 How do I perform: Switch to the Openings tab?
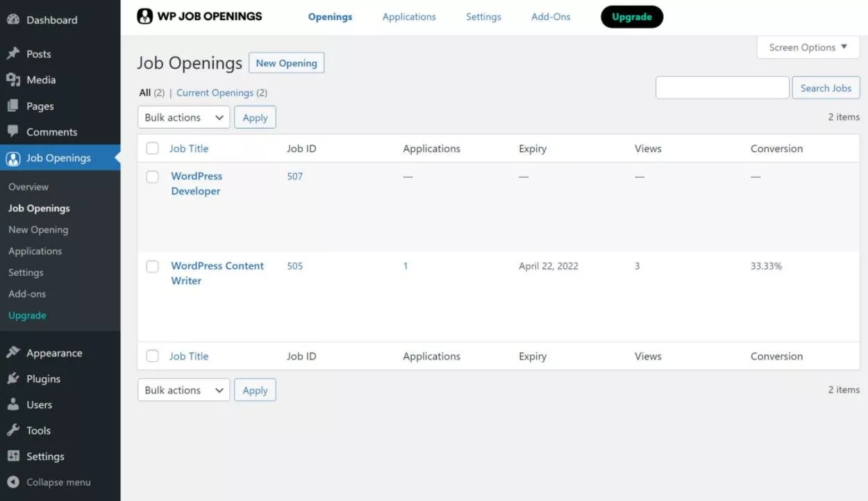point(331,17)
